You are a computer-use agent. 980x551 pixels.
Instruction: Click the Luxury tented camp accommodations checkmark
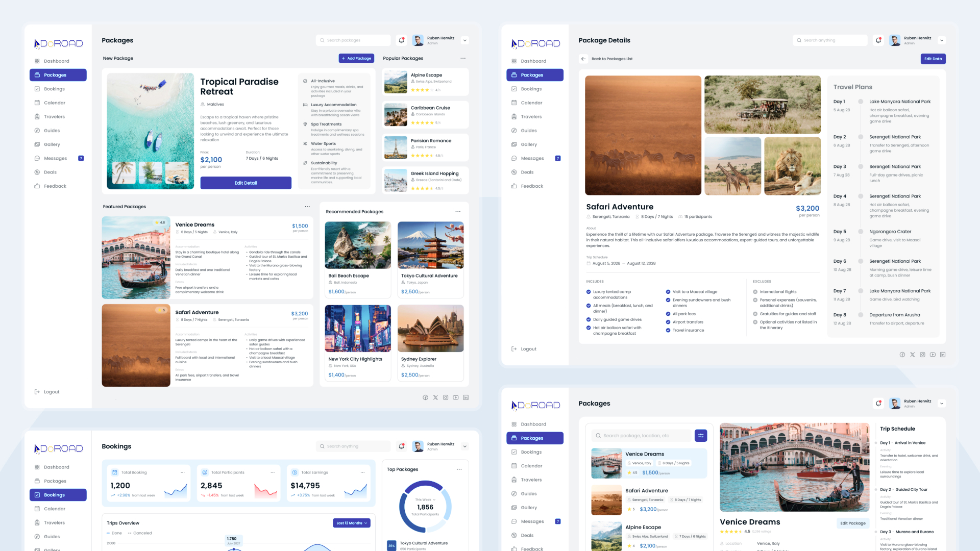(589, 292)
